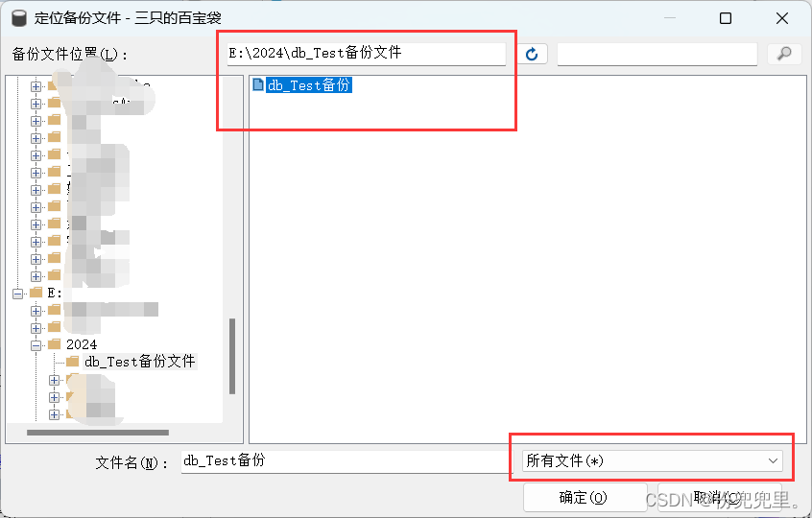Collapse the E: drive node
Viewport: 812px width, 518px height.
pyautogui.click(x=17, y=294)
